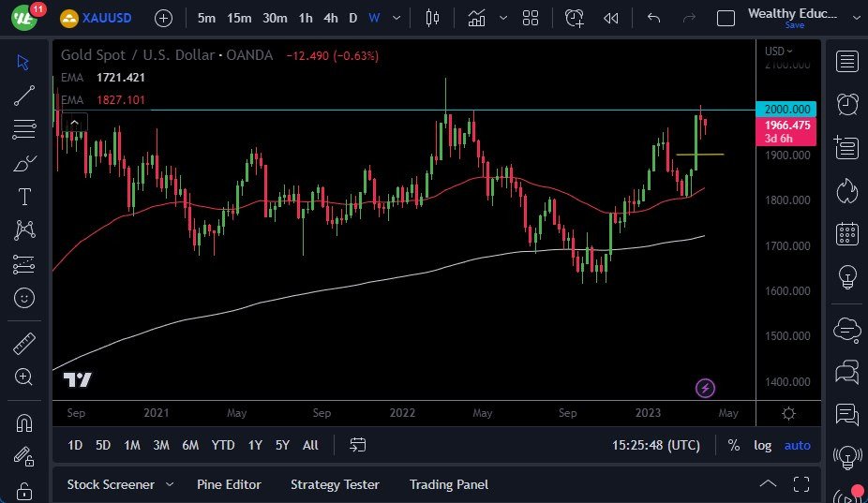Open the Strategy Tester tab
This screenshot has height=503, width=868.
click(335, 484)
